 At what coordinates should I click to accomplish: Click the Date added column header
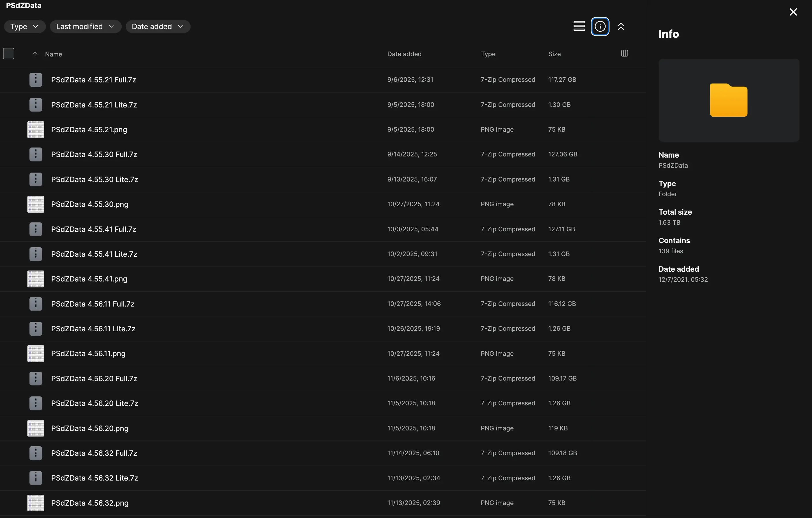404,54
